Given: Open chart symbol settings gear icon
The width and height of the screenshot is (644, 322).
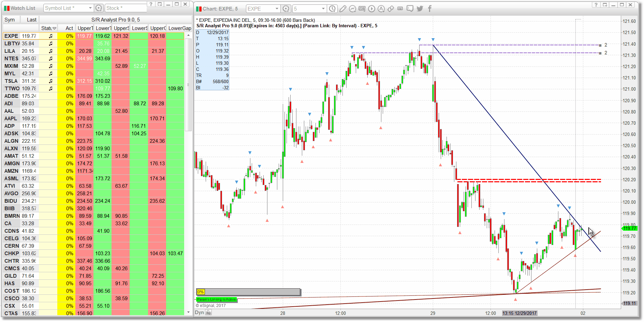Looking at the screenshot, I should point(286,9).
